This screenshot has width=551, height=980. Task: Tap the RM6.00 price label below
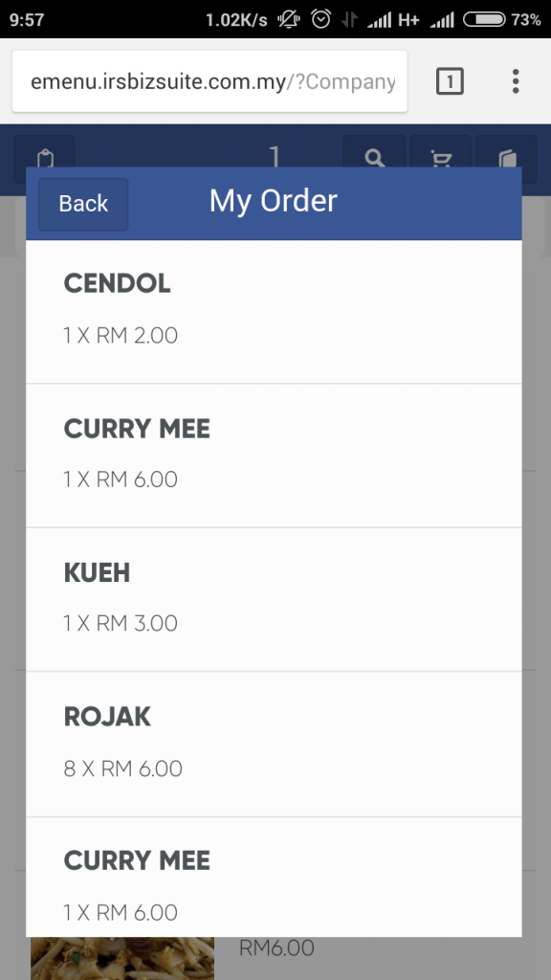[x=276, y=948]
